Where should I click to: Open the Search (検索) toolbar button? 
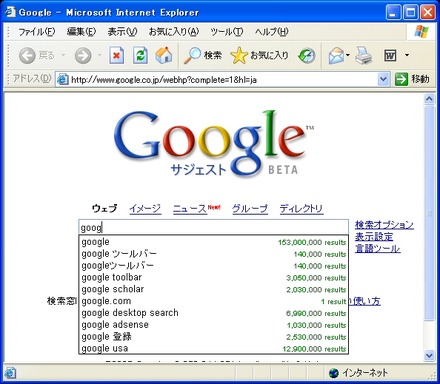point(203,55)
